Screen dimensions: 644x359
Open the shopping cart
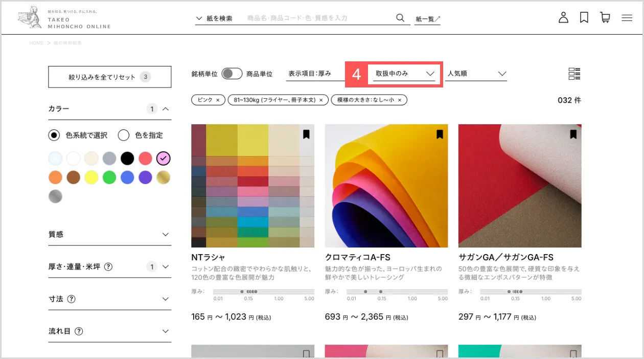tap(605, 18)
